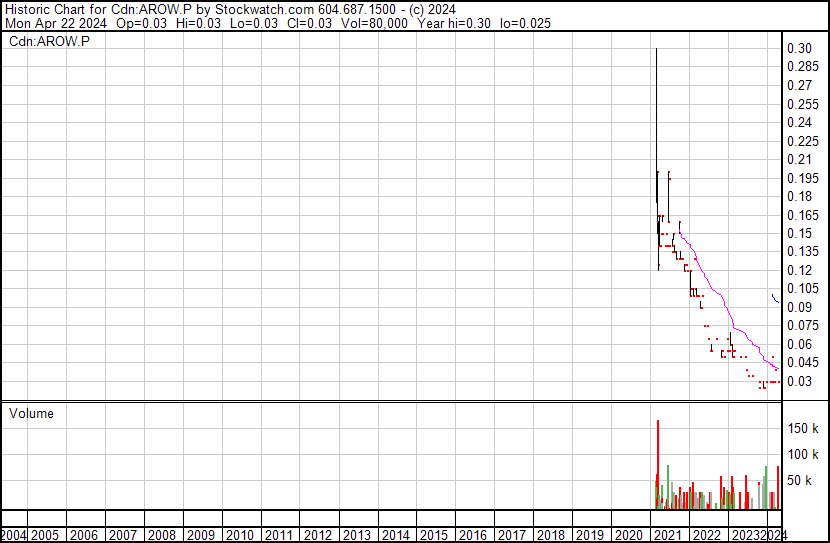Image resolution: width=830 pixels, height=543 pixels.
Task: Click the 0.075 price level label
Action: coord(802,325)
